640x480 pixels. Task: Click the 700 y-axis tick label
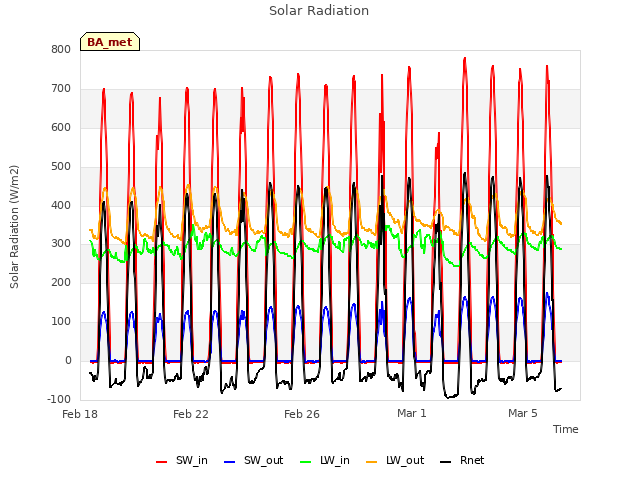pyautogui.click(x=61, y=88)
